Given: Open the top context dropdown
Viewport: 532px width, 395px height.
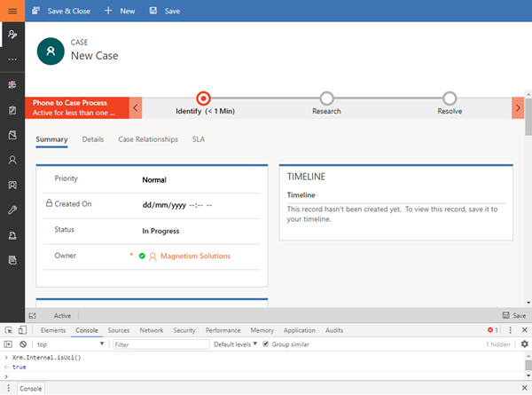Looking at the screenshot, I should pyautogui.click(x=69, y=344).
